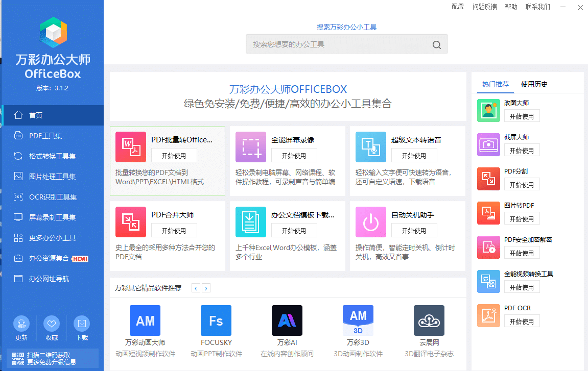Click 开始使用 under PDF OCR
The image size is (588, 371).
[522, 321]
